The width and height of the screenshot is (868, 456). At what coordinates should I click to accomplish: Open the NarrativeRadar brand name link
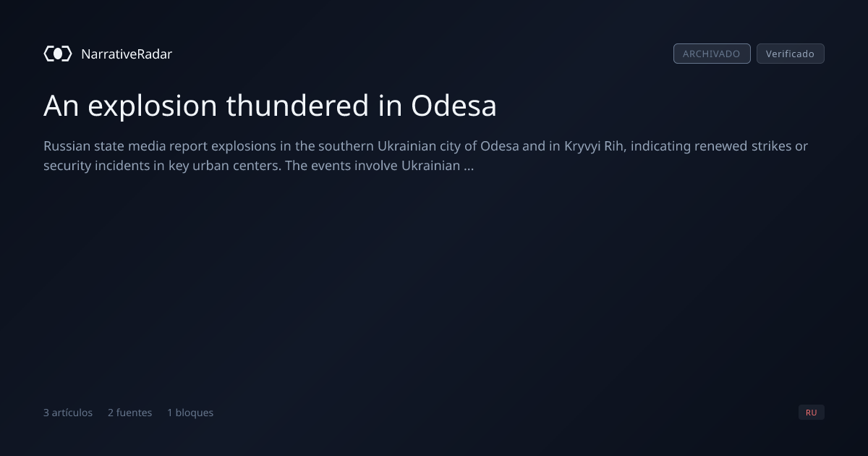(x=127, y=54)
